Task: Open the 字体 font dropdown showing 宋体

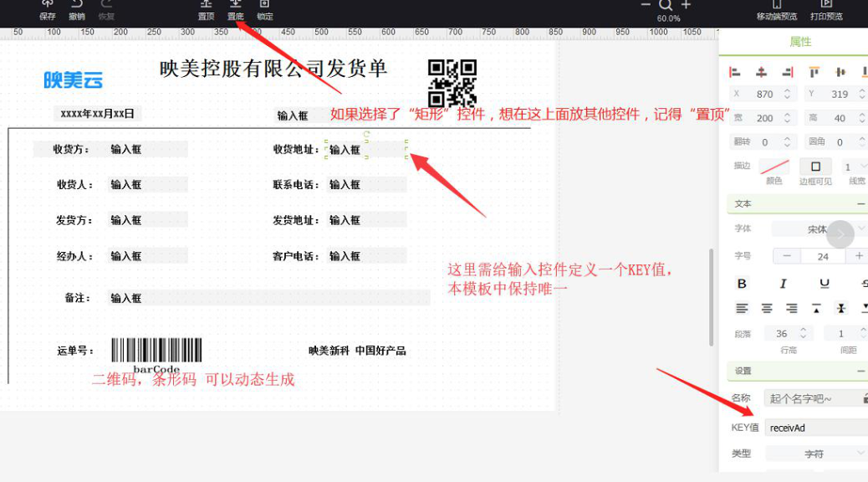Action: [816, 229]
